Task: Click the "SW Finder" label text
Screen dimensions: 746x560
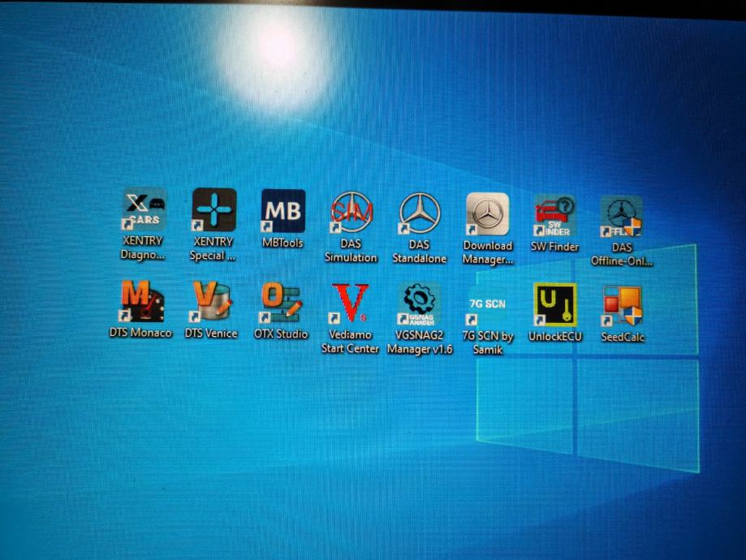Action: [x=554, y=247]
